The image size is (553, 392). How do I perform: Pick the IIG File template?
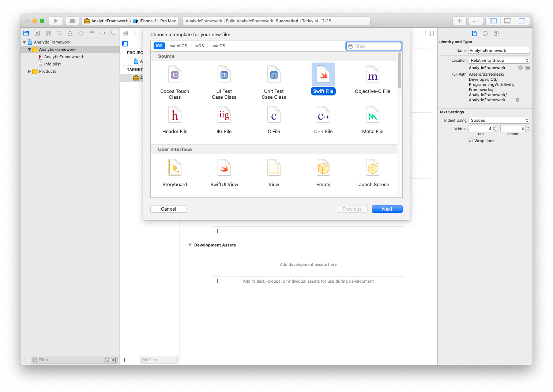224,120
